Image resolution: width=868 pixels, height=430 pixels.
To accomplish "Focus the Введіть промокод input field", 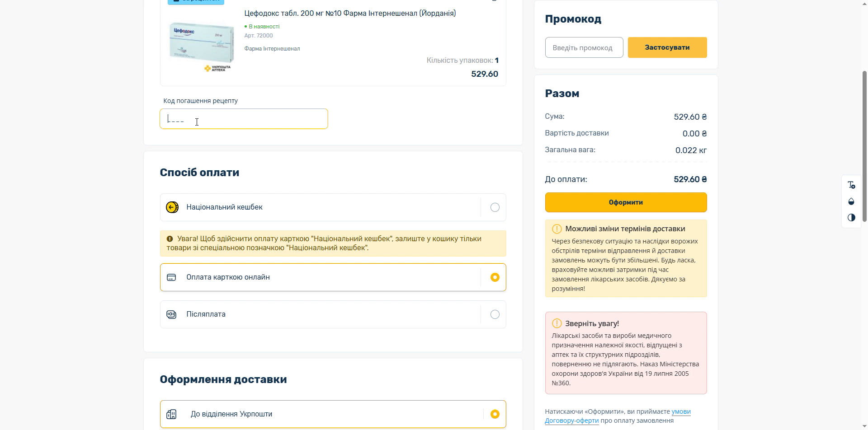I will coord(584,47).
